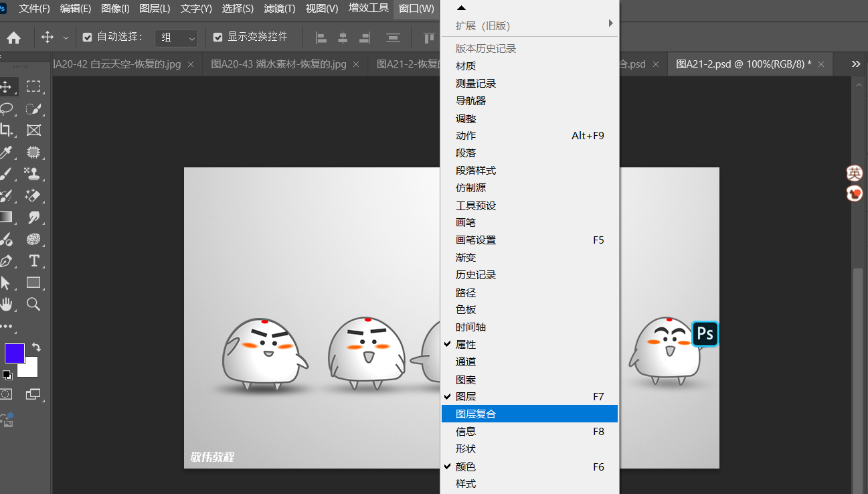868x494 pixels.
Task: Select the Lasso tool
Action: pyautogui.click(x=7, y=108)
